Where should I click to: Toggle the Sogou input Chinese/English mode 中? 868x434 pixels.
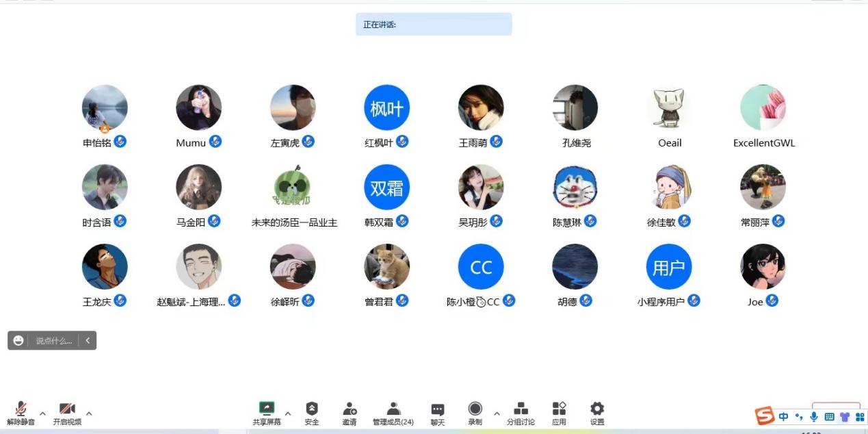(783, 416)
